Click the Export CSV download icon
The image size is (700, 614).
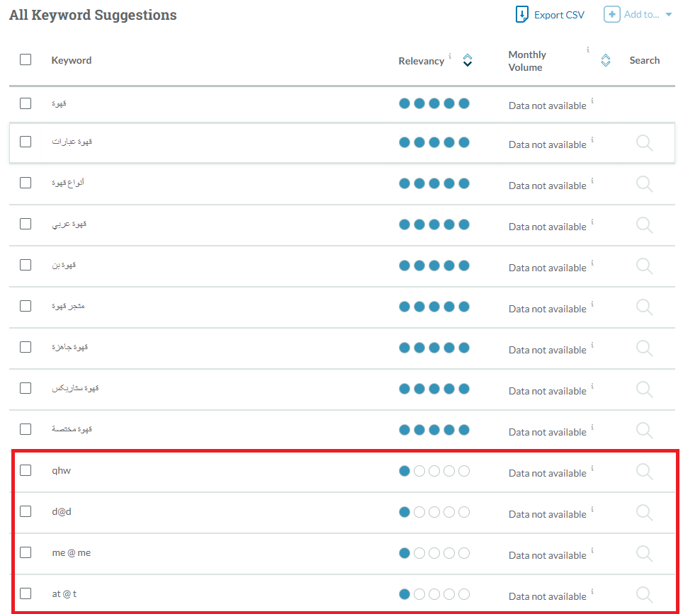pos(522,14)
